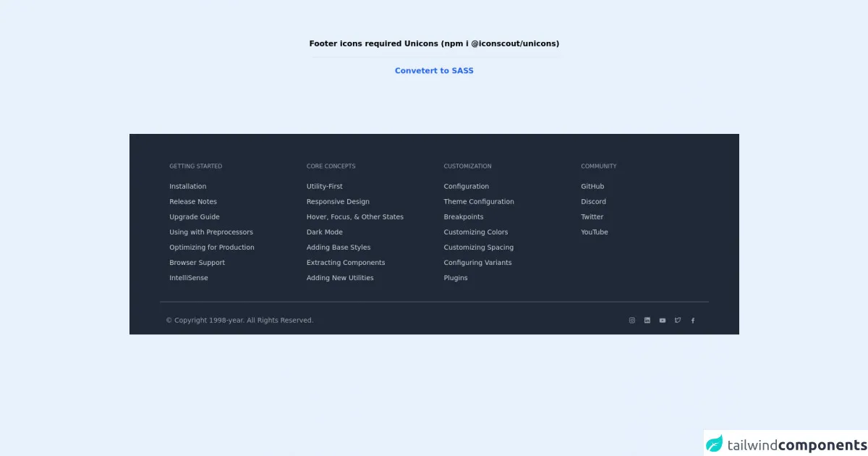Open the Twitter bird icon
The width and height of the screenshot is (868, 456).
coord(678,321)
